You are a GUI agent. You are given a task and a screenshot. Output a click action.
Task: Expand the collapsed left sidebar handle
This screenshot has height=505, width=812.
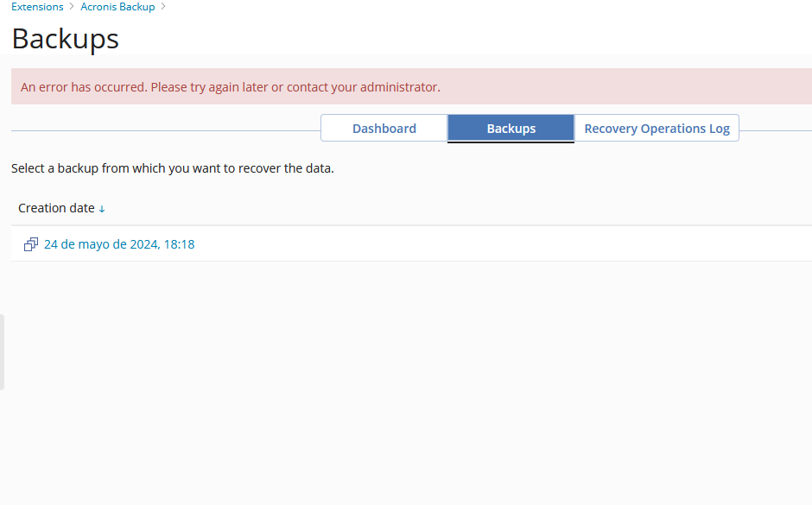click(x=2, y=352)
